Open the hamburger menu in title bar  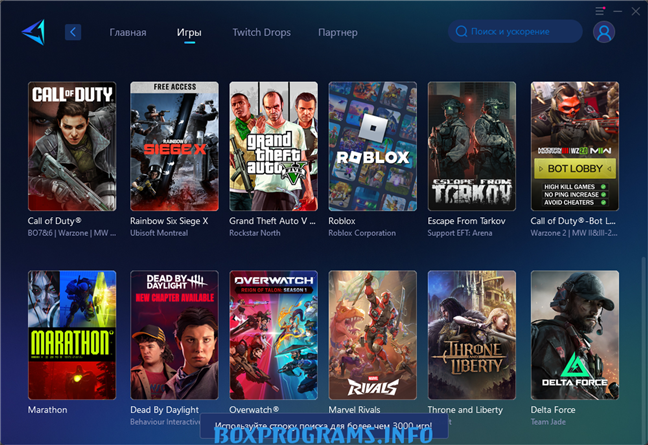(599, 10)
